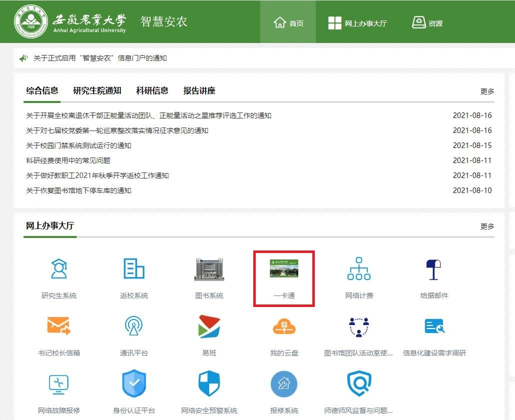
Task: Open the 返校系统 building icon
Action: [134, 269]
